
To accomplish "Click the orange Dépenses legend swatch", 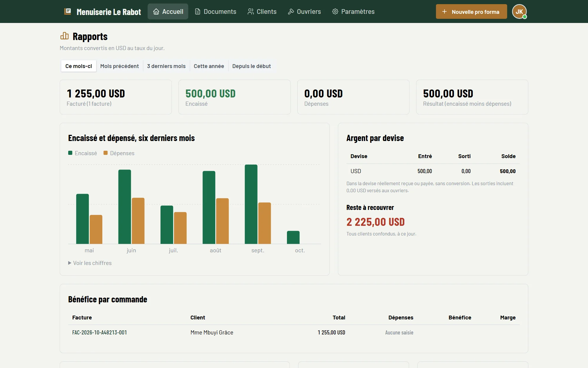I will [106, 153].
